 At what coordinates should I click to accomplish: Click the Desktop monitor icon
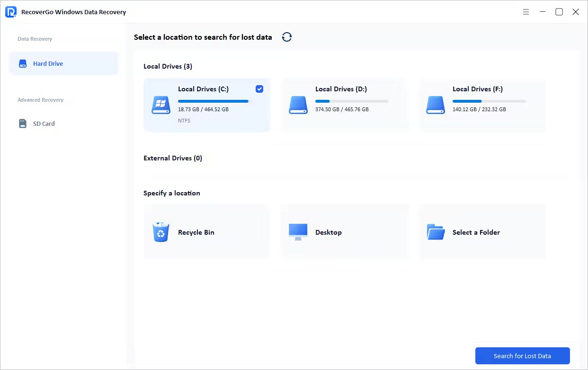(298, 232)
